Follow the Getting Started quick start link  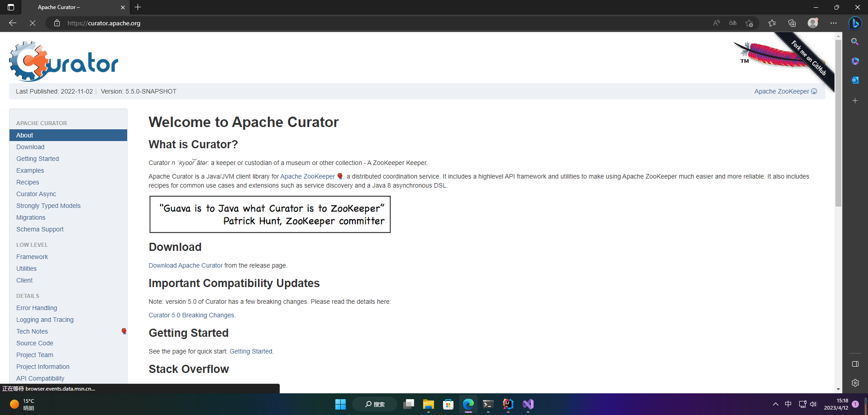251,351
